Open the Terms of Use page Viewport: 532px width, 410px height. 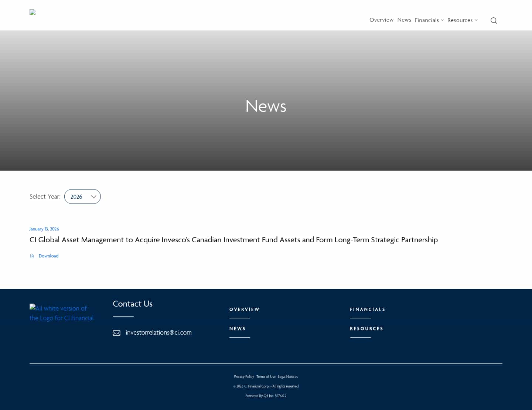266,376
